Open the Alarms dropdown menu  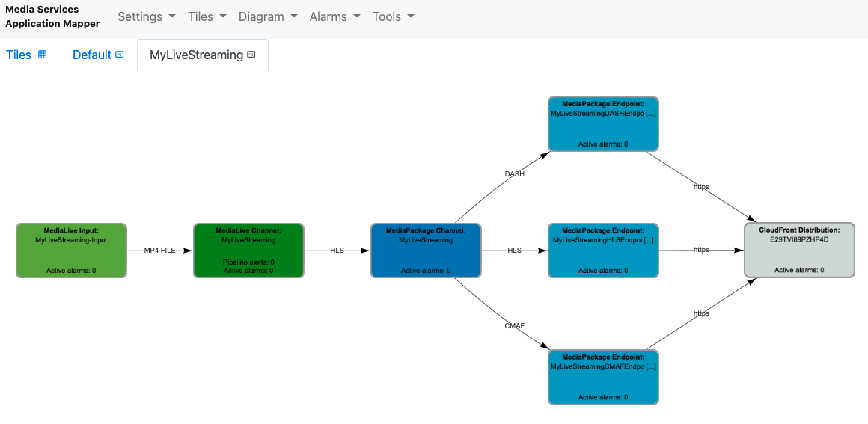[335, 16]
